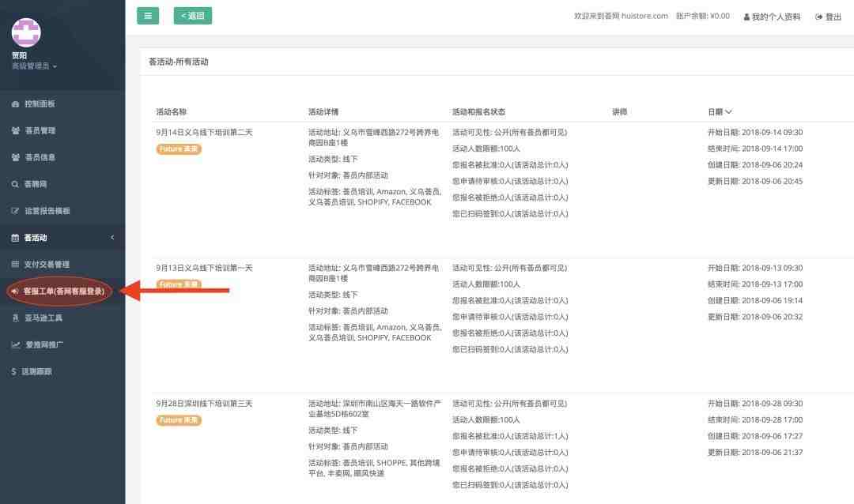The height and width of the screenshot is (504, 854).
Task: Open the 9月14日义乌线下培训第二天 activity
Action: click(204, 132)
